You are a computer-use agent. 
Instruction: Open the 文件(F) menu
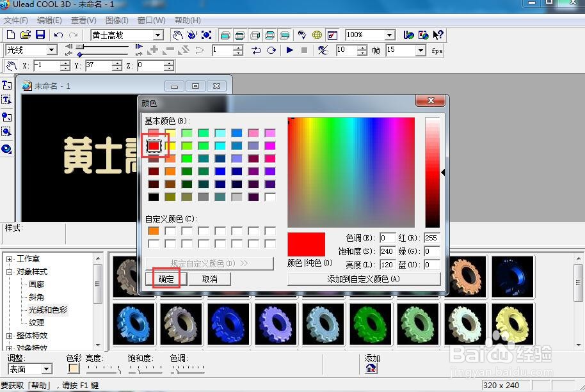click(15, 20)
